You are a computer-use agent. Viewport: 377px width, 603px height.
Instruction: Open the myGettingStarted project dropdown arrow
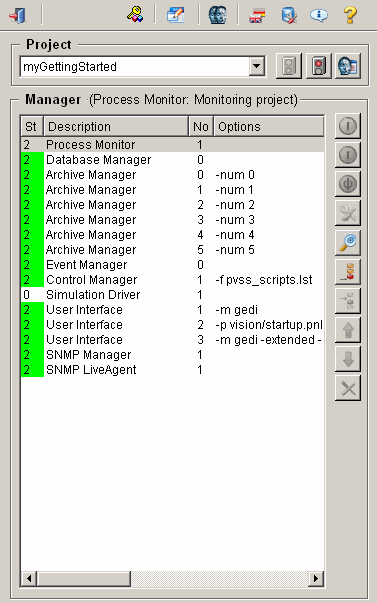[257, 67]
